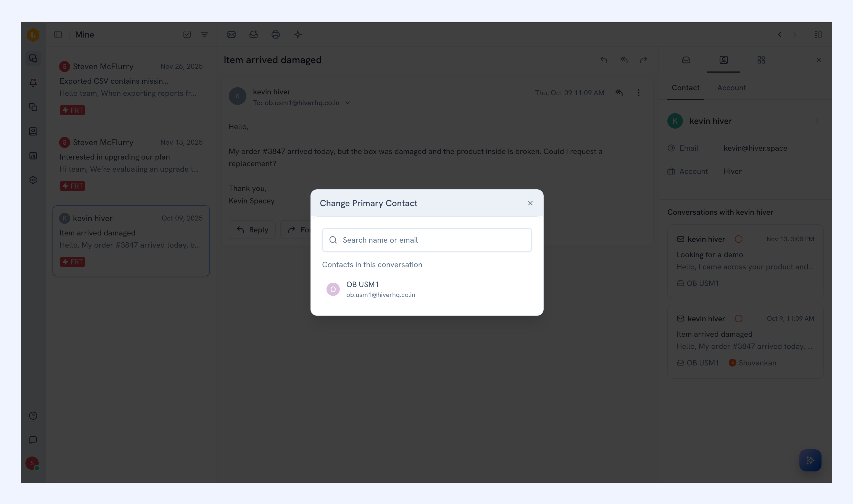This screenshot has width=853, height=504.
Task: Open the AI sparkle toolbar icon
Action: pos(297,35)
